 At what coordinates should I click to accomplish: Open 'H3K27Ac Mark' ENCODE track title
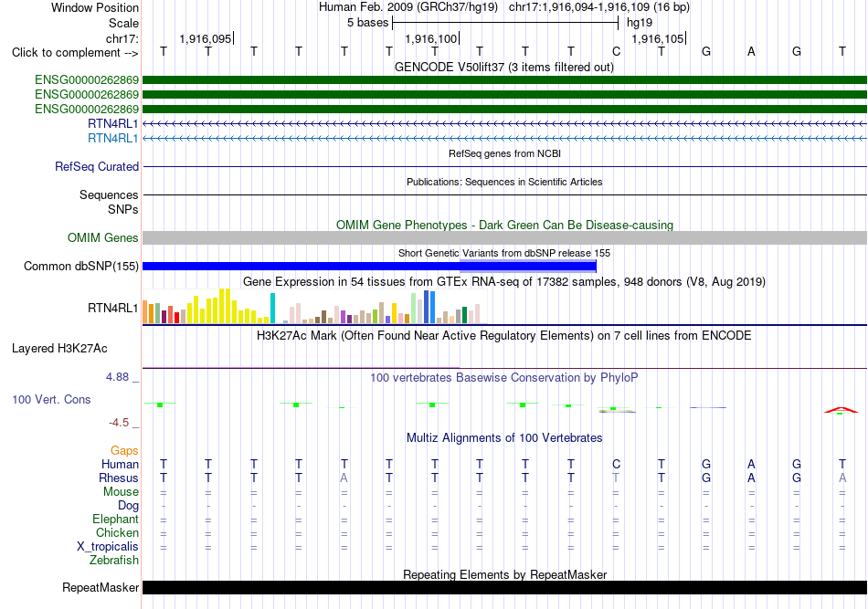(x=504, y=336)
